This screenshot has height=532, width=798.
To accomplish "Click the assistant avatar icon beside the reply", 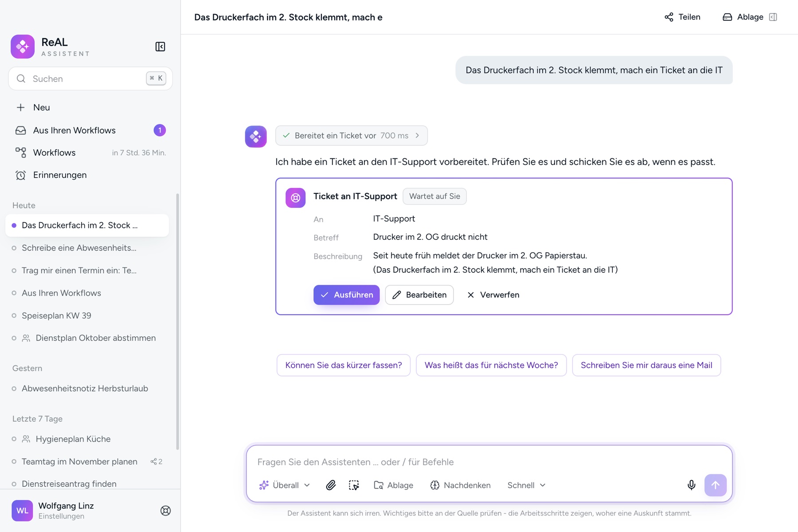I will (x=256, y=137).
